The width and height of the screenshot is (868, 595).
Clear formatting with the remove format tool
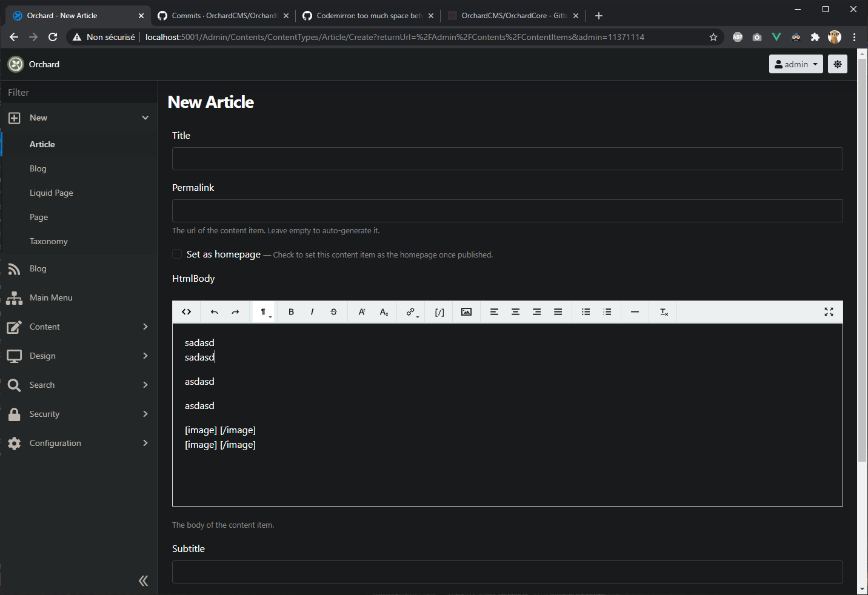663,311
